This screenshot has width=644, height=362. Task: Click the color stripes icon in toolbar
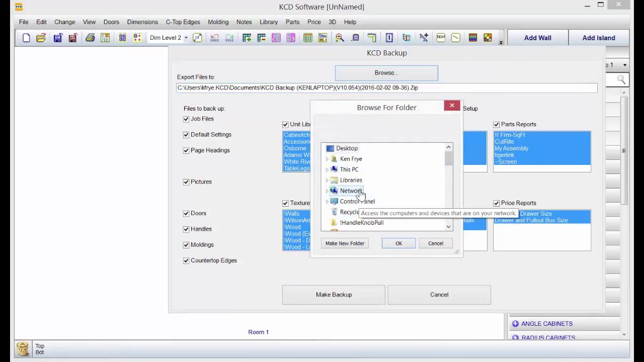[x=472, y=38]
